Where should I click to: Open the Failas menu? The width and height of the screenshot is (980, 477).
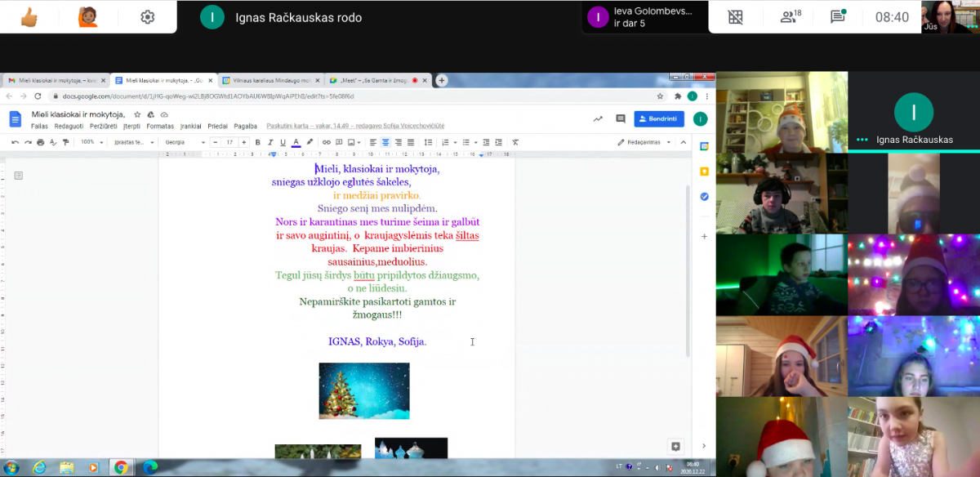[39, 126]
